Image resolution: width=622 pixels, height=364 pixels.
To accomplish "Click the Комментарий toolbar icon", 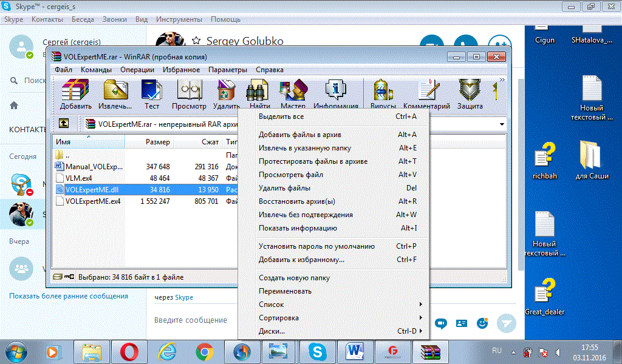I will 427,94.
